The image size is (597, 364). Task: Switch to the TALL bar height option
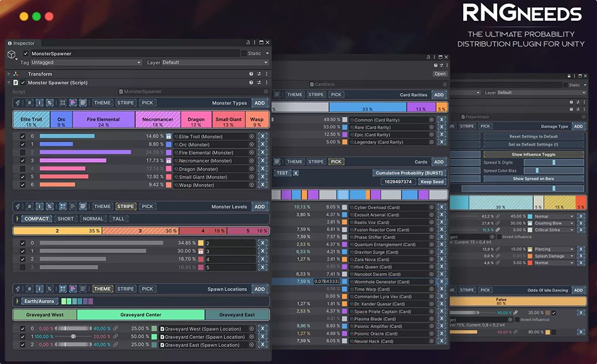click(x=118, y=219)
